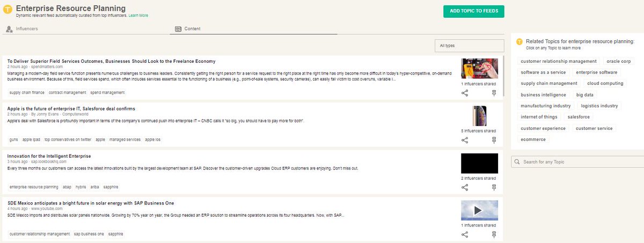Select the ecommerce related topic
Image resolution: width=644 pixels, height=243 pixels.
pos(533,139)
